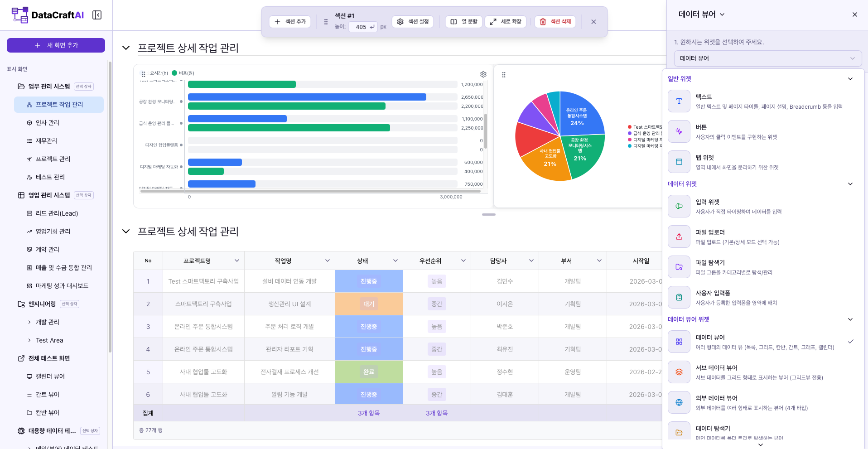Click the orange 대기 status cell
This screenshot has height=449, width=868.
coord(369,304)
